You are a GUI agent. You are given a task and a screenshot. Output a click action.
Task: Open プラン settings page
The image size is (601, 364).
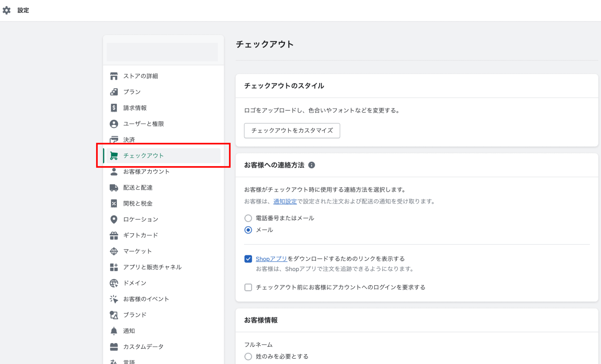click(163, 92)
